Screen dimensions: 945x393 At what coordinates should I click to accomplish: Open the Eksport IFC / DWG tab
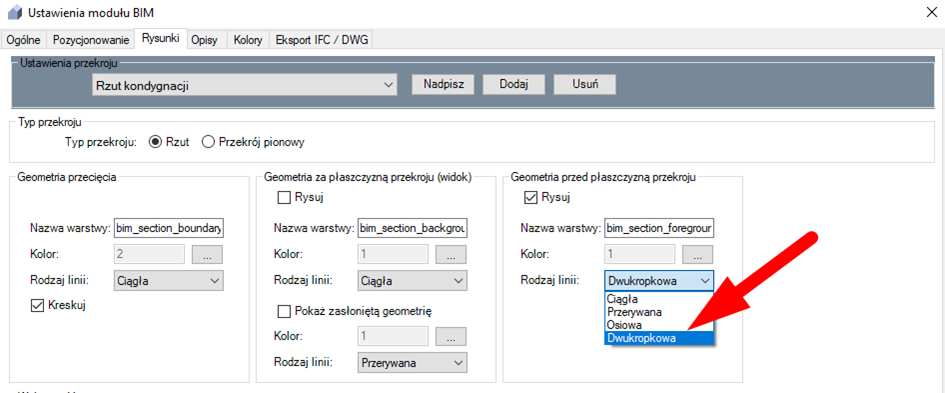(322, 40)
